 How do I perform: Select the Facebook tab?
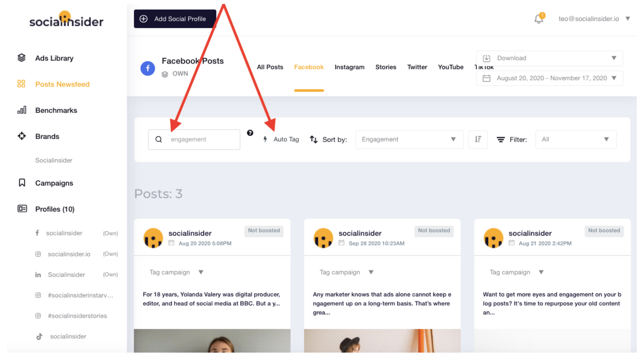click(x=309, y=67)
